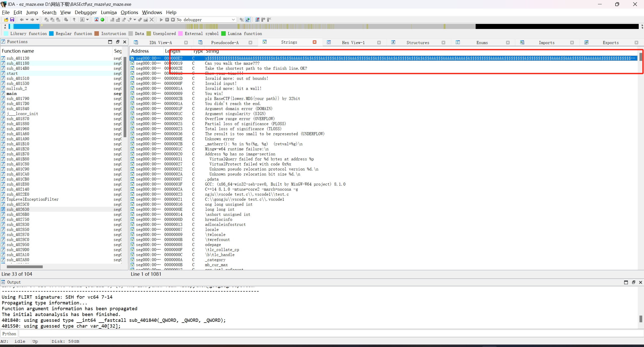Switch to the Pseudocode-A tab
This screenshot has width=644, height=347.
click(x=224, y=43)
